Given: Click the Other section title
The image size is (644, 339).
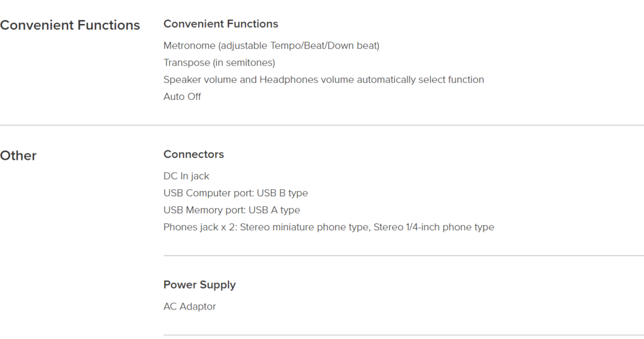Looking at the screenshot, I should click(18, 156).
